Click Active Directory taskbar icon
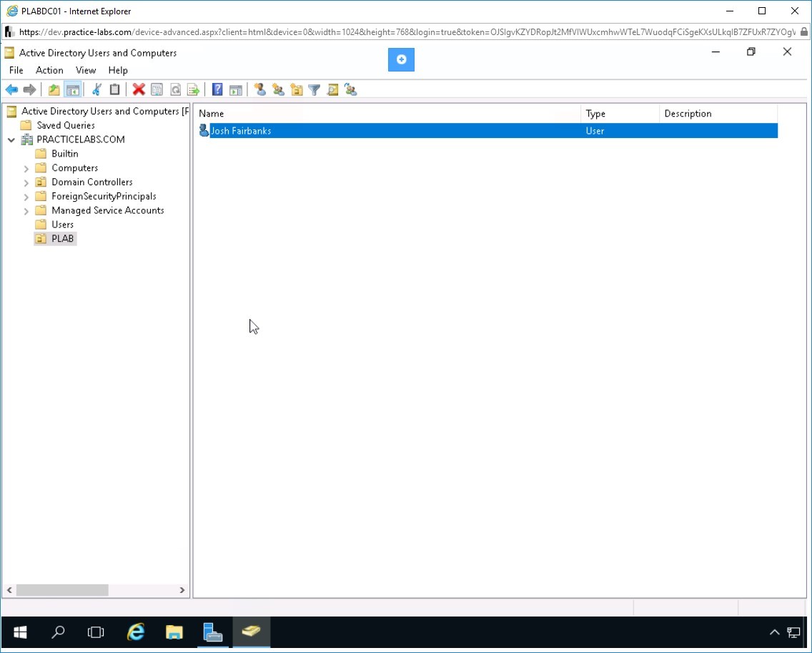 251,632
